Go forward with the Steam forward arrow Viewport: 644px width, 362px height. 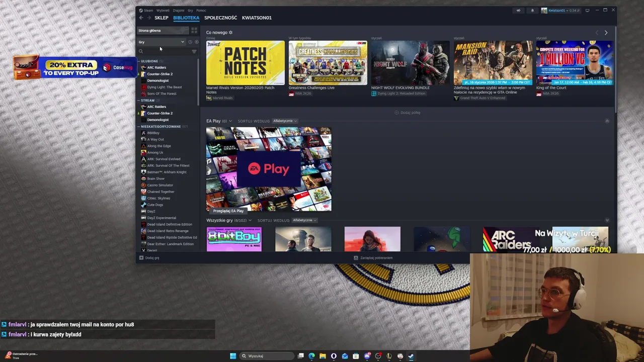[x=149, y=18]
